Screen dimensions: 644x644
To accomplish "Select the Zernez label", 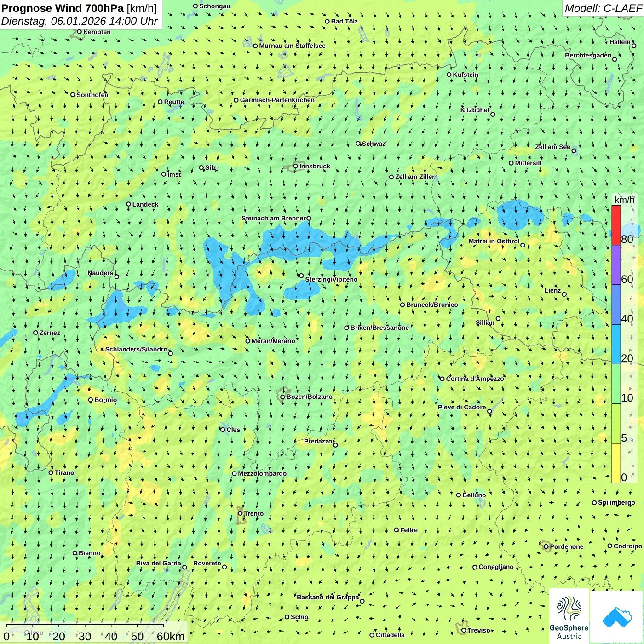I will point(50,333).
